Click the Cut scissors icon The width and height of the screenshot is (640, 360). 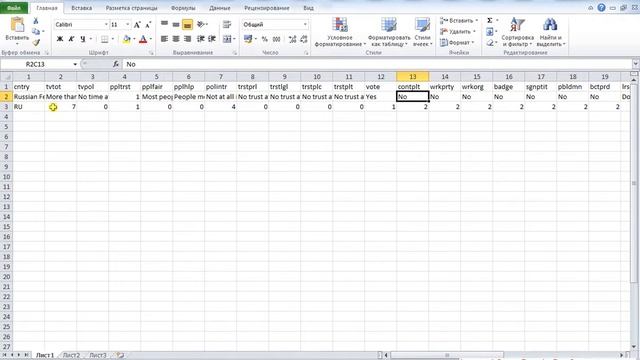36,21
